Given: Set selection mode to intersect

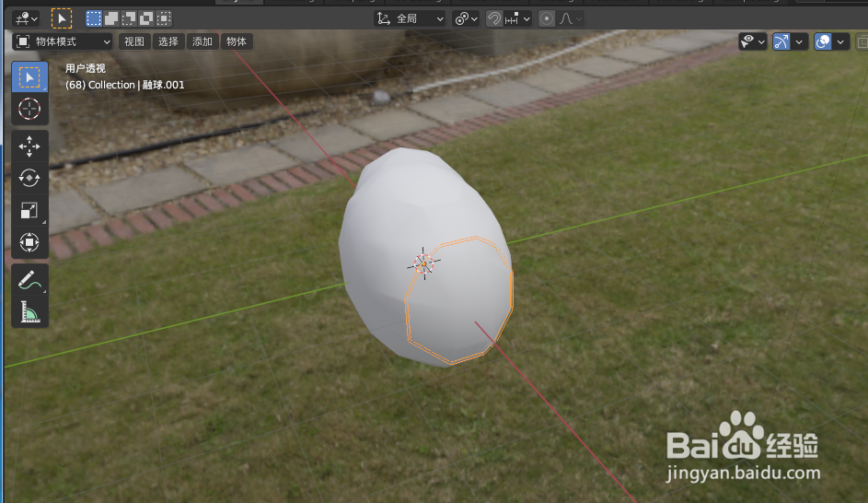Looking at the screenshot, I should (x=165, y=18).
